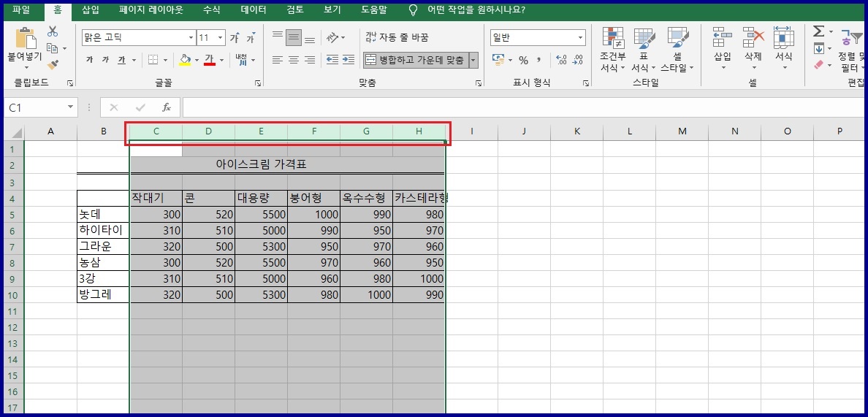Click the decrease indent icon
The image size is (868, 417).
(332, 60)
